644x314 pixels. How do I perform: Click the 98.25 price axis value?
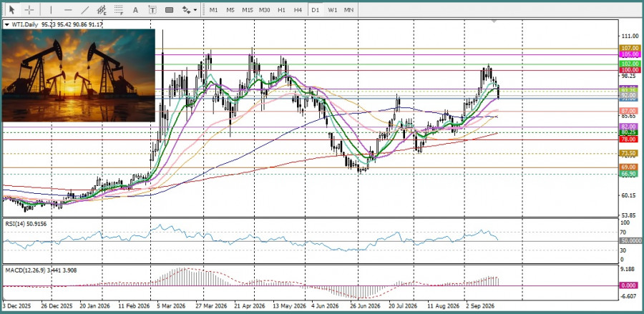pos(630,76)
